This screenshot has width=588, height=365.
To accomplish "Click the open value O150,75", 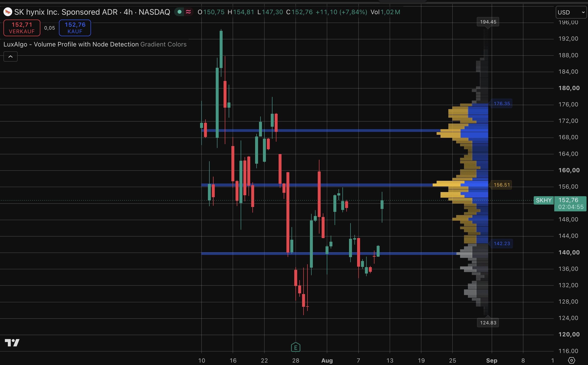I will pyautogui.click(x=211, y=12).
